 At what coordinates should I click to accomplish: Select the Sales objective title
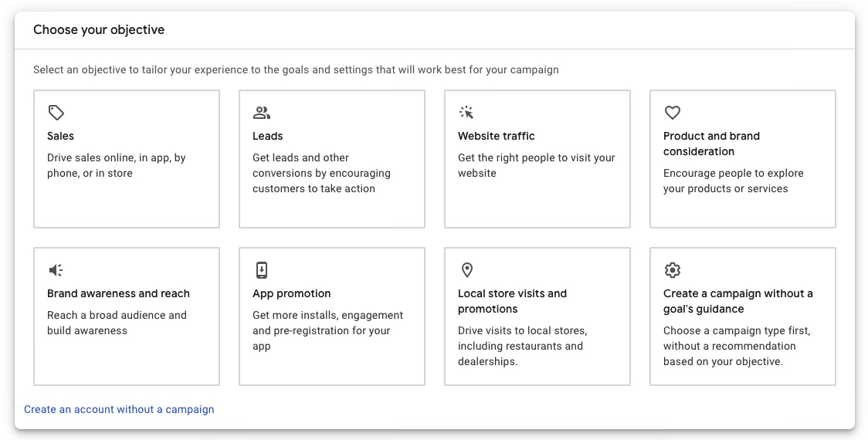(x=60, y=136)
